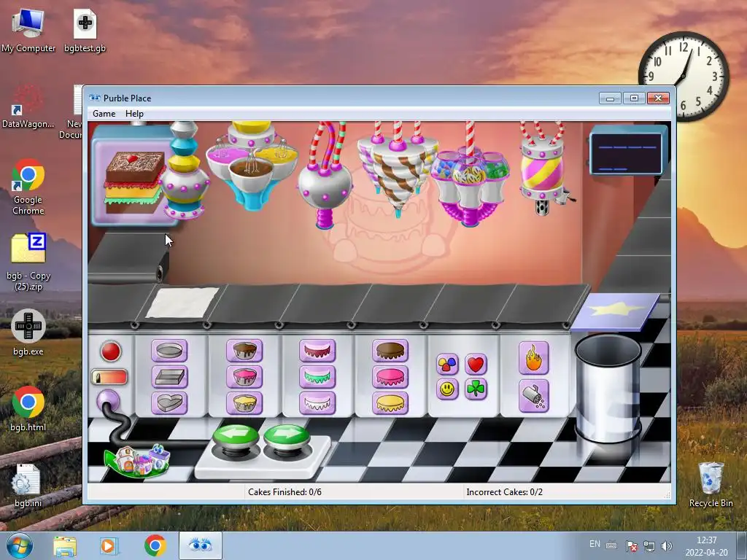
Task: Select the round cake pan button
Action: coord(169,351)
